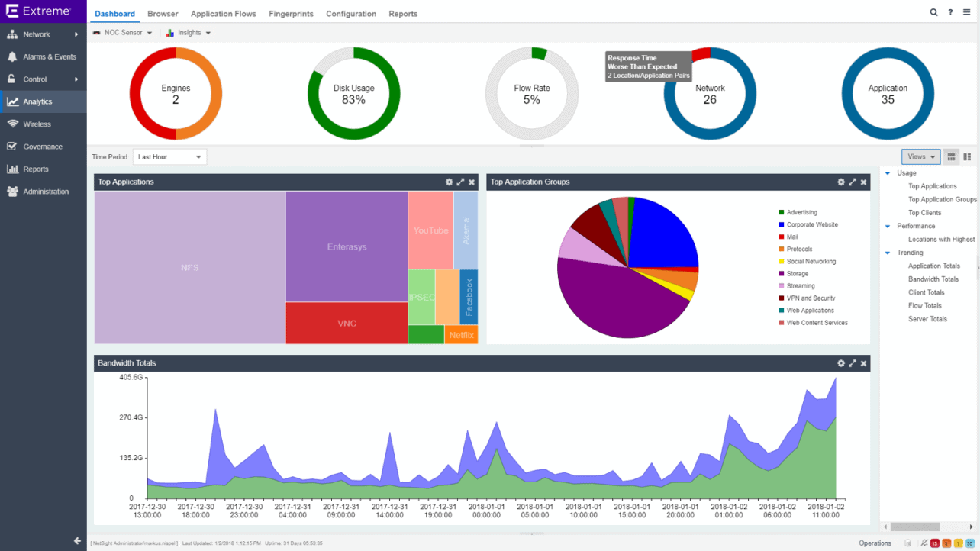Open the Wireless sidebar section
This screenshot has height=551, width=980.
(x=38, y=124)
